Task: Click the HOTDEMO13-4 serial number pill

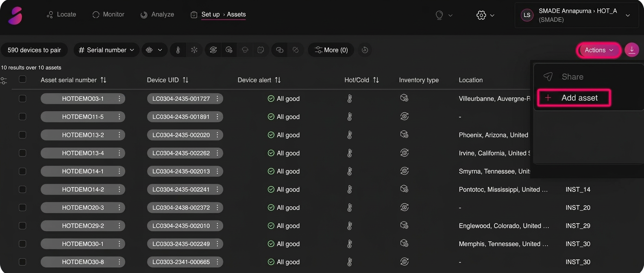Action: tap(83, 153)
